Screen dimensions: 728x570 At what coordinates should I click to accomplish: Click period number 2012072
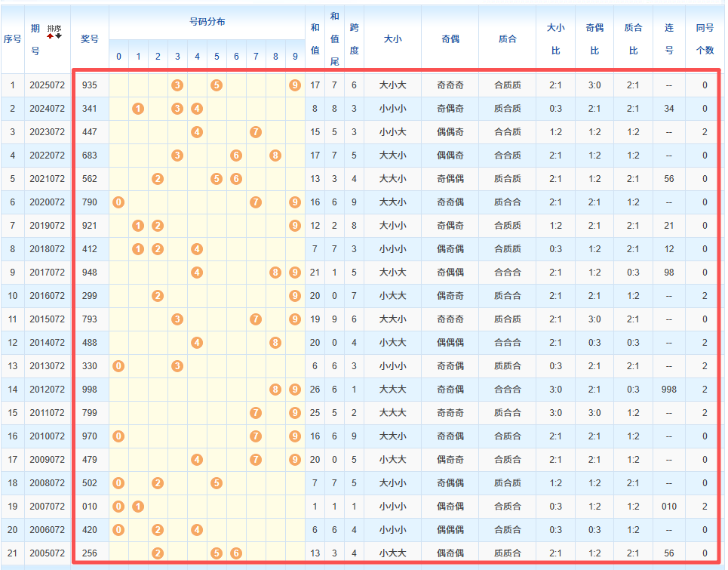(x=47, y=390)
